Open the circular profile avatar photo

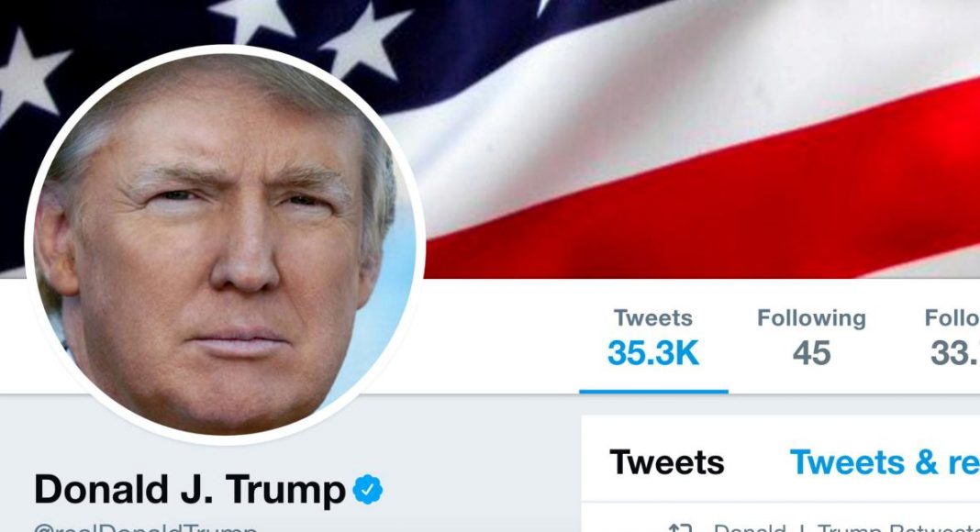point(225,245)
